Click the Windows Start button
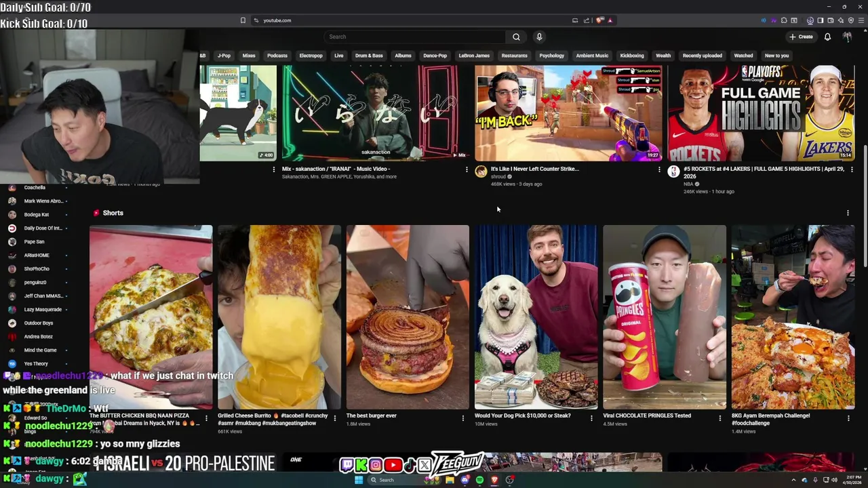 click(x=359, y=480)
